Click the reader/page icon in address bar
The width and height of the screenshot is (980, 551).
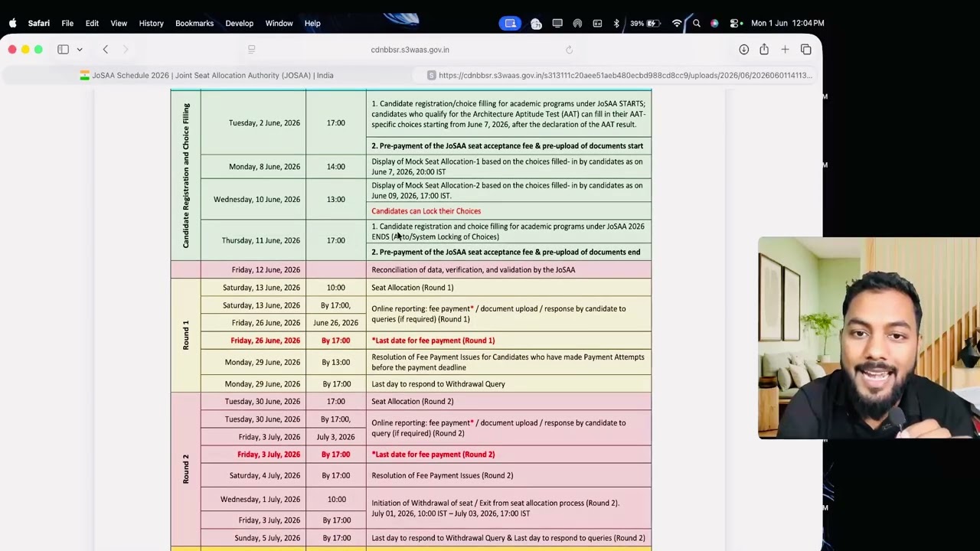(x=251, y=50)
